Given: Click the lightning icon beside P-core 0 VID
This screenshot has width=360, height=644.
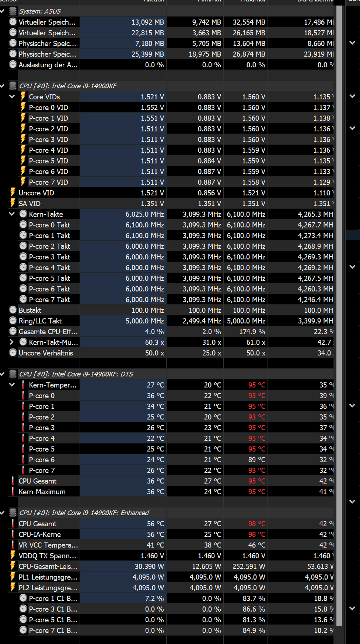Looking at the screenshot, I should (23, 107).
